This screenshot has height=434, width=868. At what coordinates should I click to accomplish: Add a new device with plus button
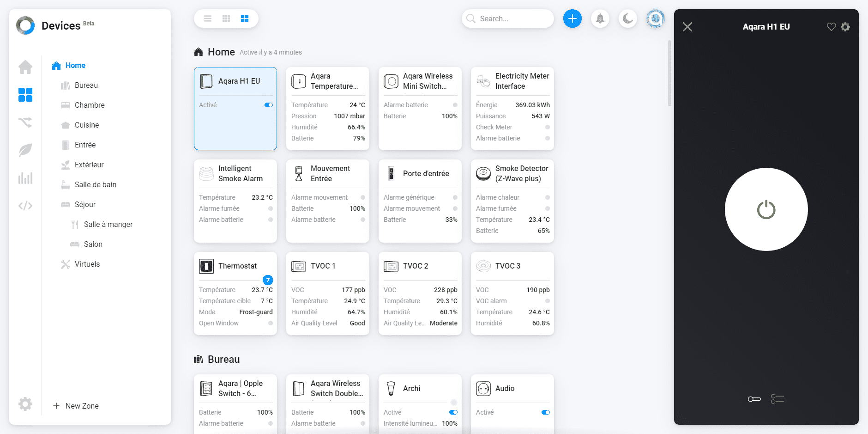[x=573, y=18]
